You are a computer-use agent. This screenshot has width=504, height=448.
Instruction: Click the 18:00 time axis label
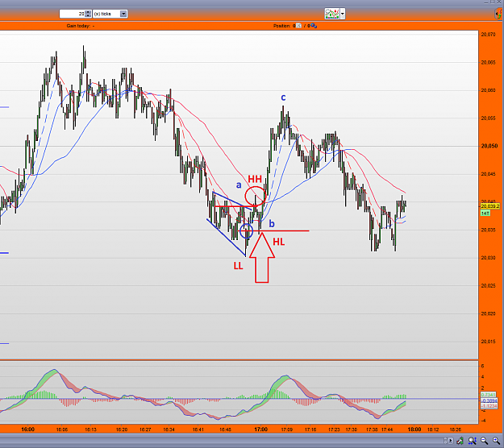(x=414, y=429)
